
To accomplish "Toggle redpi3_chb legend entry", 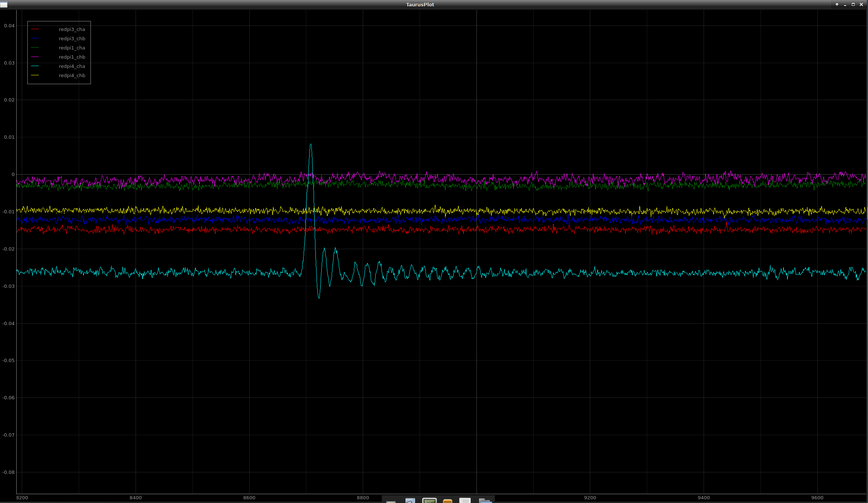I will [x=72, y=38].
